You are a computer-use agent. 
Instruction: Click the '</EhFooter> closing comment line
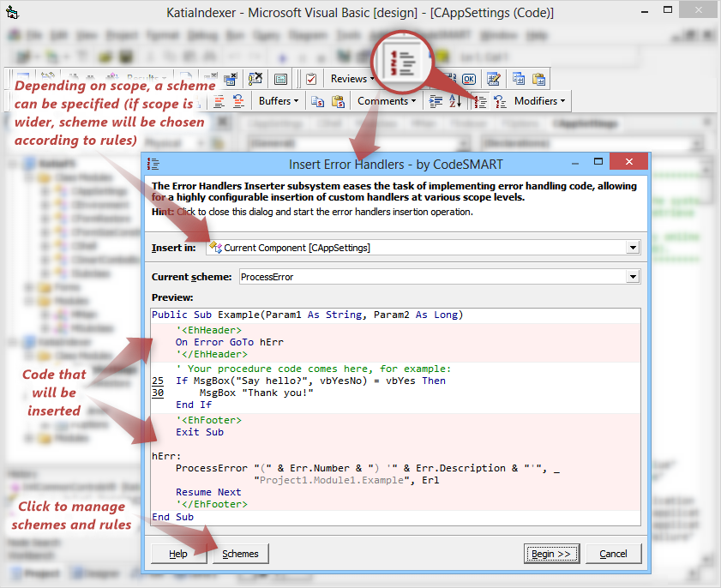(x=212, y=504)
